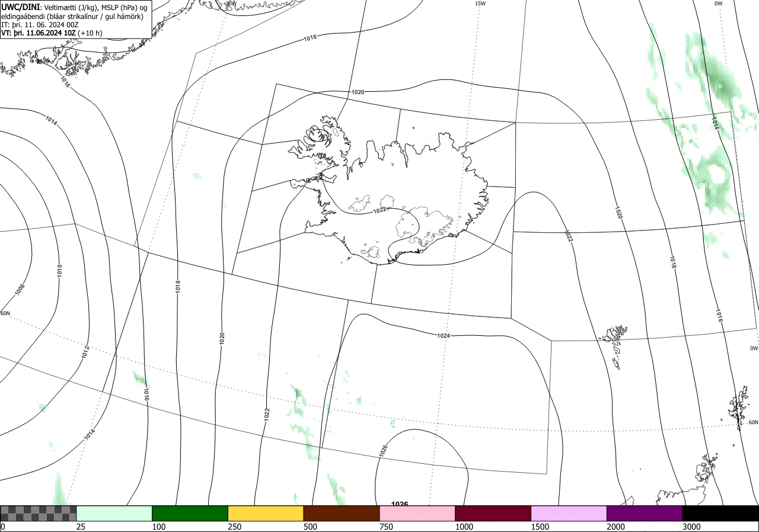Select the pale green 25–100 legend swatch
Screen dimensions: 759x532
(x=114, y=513)
